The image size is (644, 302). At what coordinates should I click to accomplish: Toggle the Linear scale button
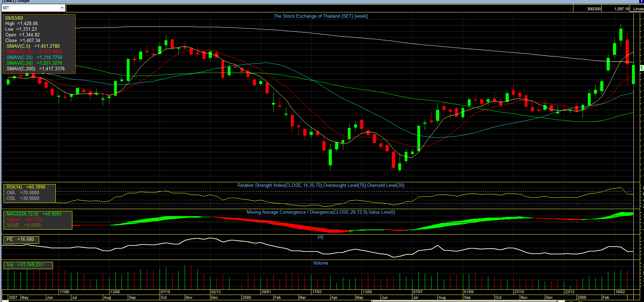[x=638, y=9]
